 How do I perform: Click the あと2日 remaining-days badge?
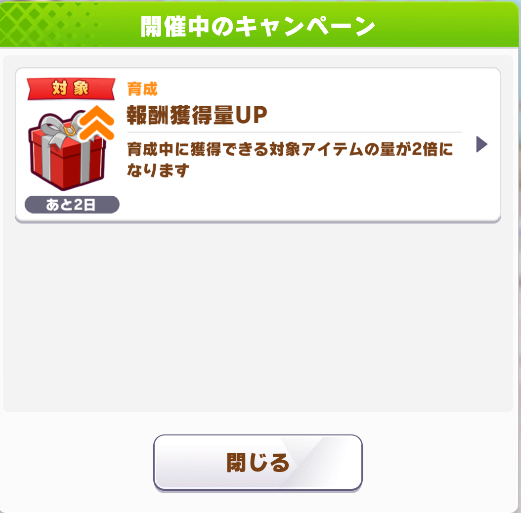(72, 204)
